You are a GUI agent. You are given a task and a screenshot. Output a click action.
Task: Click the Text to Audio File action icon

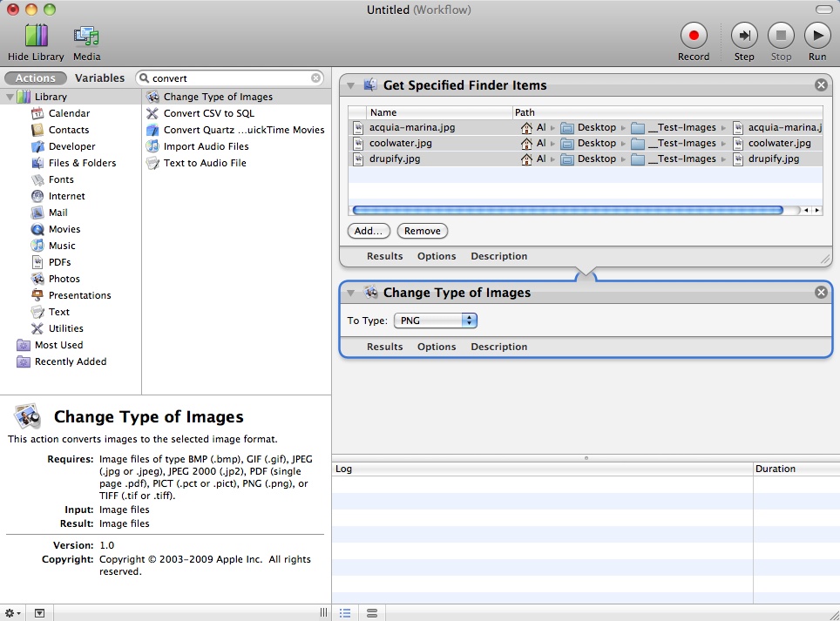click(153, 163)
